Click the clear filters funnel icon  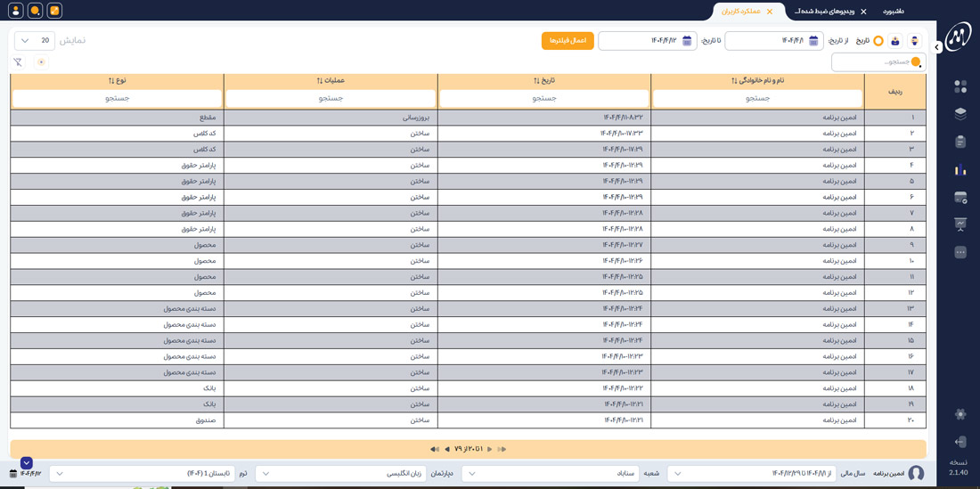pos(18,62)
